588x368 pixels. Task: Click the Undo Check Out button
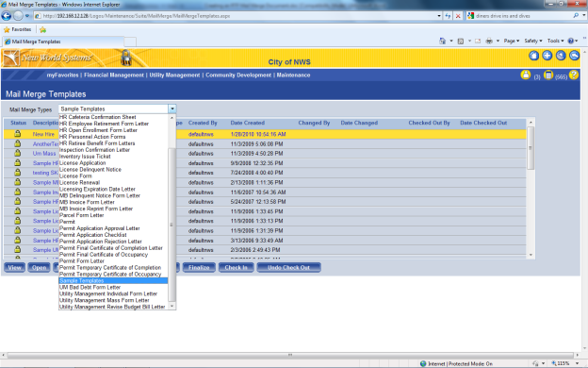pyautogui.click(x=288, y=267)
